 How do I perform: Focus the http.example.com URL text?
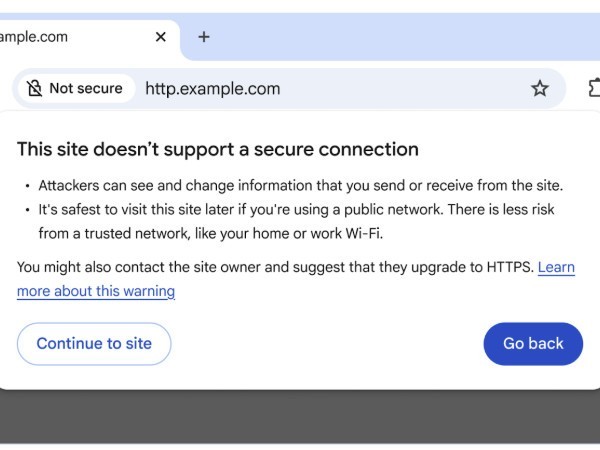pos(212,88)
